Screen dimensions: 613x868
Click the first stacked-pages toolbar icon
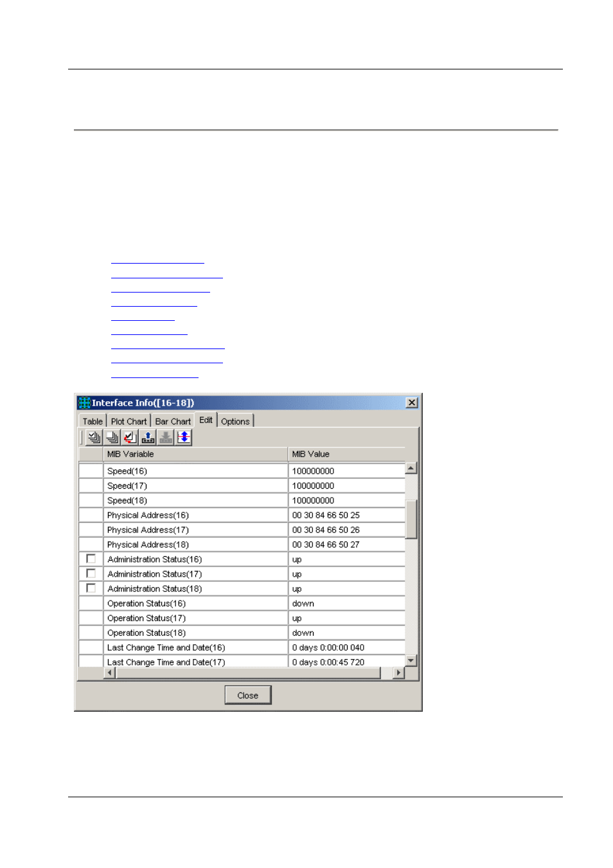pyautogui.click(x=94, y=437)
